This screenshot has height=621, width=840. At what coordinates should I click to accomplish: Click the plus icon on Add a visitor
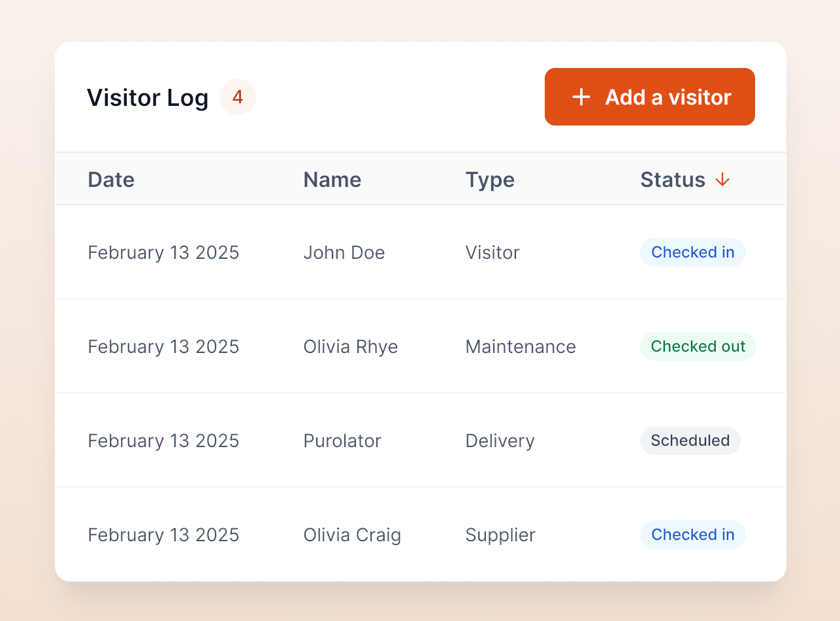(581, 97)
